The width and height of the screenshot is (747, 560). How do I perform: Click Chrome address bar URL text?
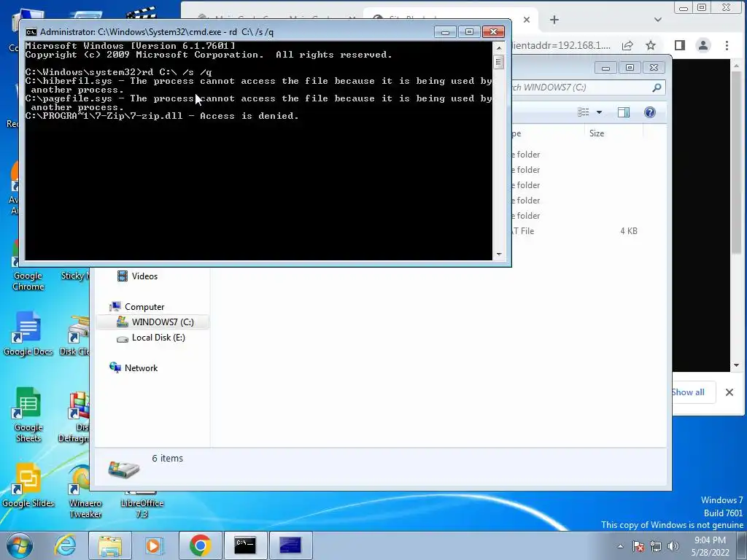[561, 45]
